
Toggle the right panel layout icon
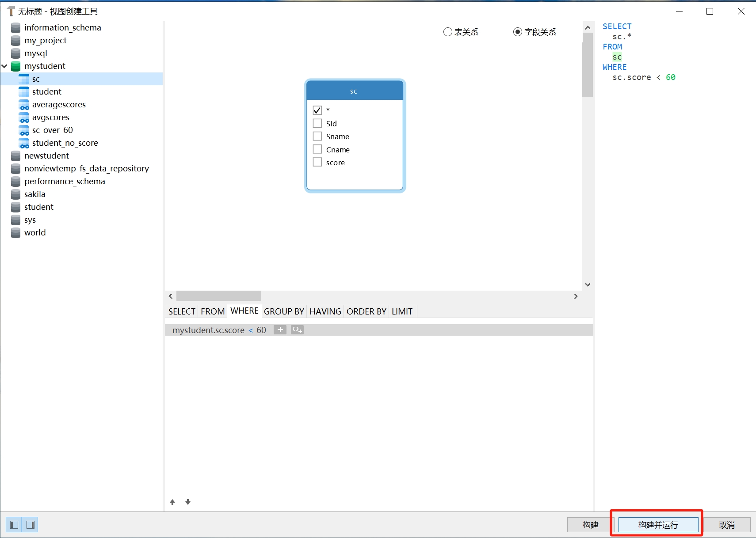[31, 524]
